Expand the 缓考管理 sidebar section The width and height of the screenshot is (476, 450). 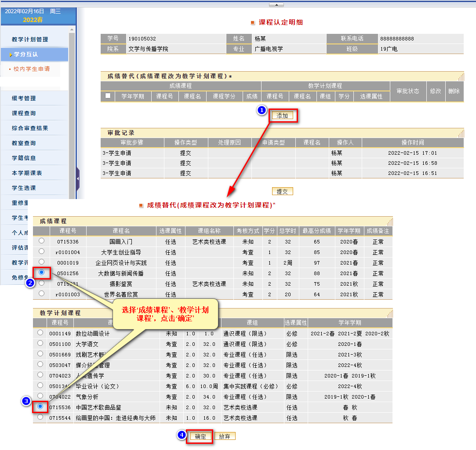24,98
